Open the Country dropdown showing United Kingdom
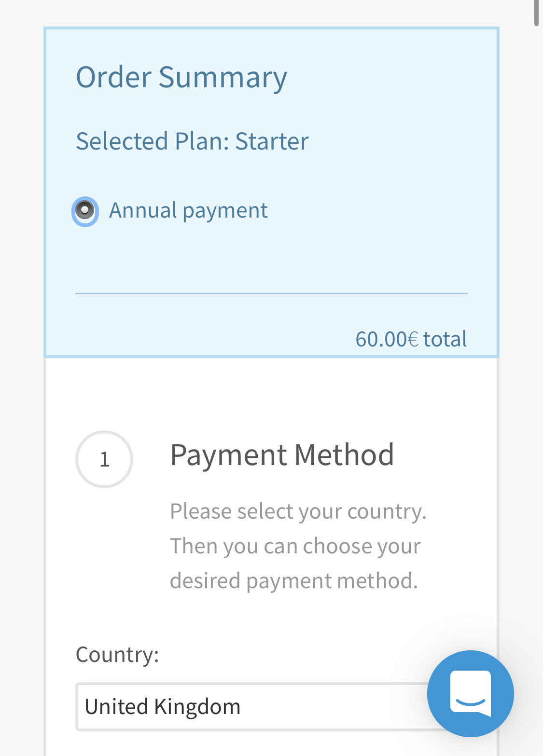The width and height of the screenshot is (543, 756). pyautogui.click(x=251, y=707)
